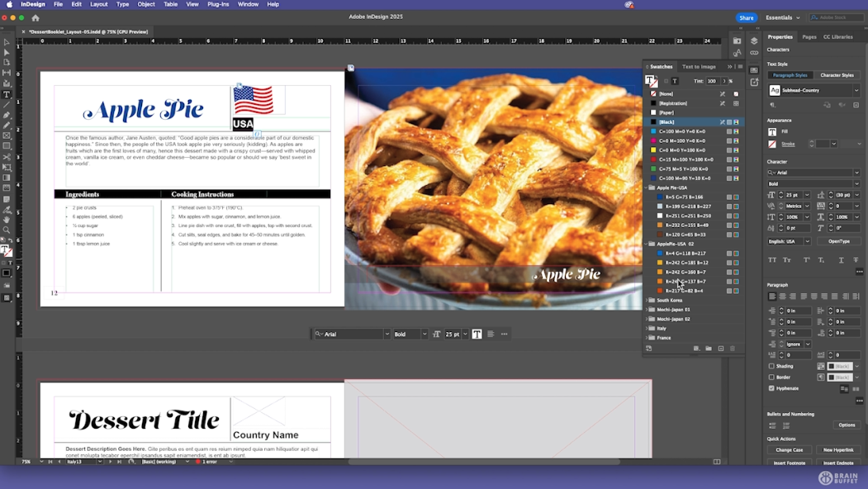The width and height of the screenshot is (868, 489).
Task: Open font style Bold dropdown in Properties
Action: tap(856, 184)
